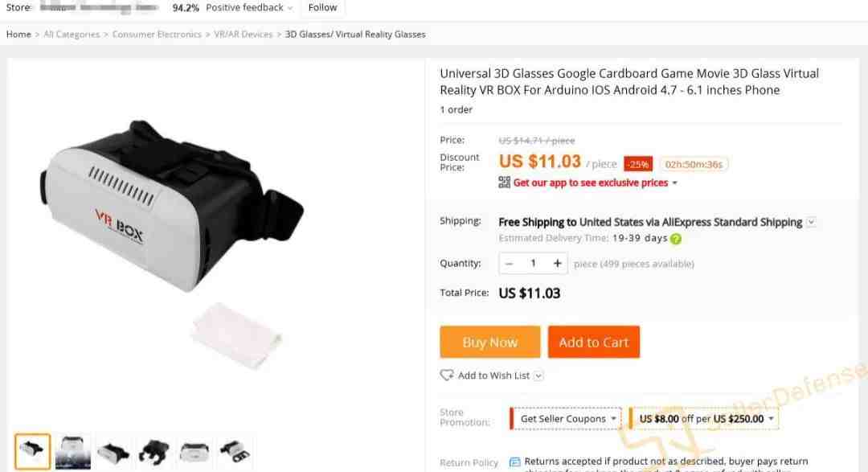Open the wish list dropdown arrow
The width and height of the screenshot is (868, 472).
[x=538, y=376]
